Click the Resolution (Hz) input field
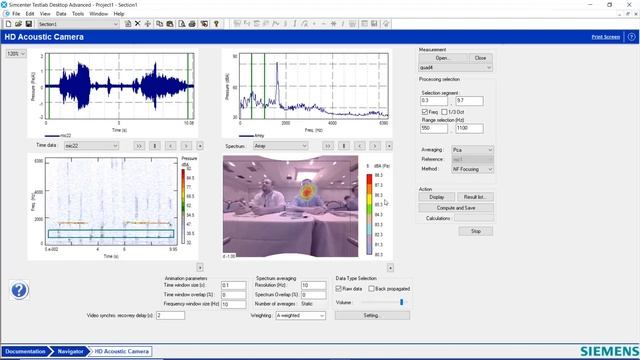The height and width of the screenshot is (360, 640). point(313,285)
